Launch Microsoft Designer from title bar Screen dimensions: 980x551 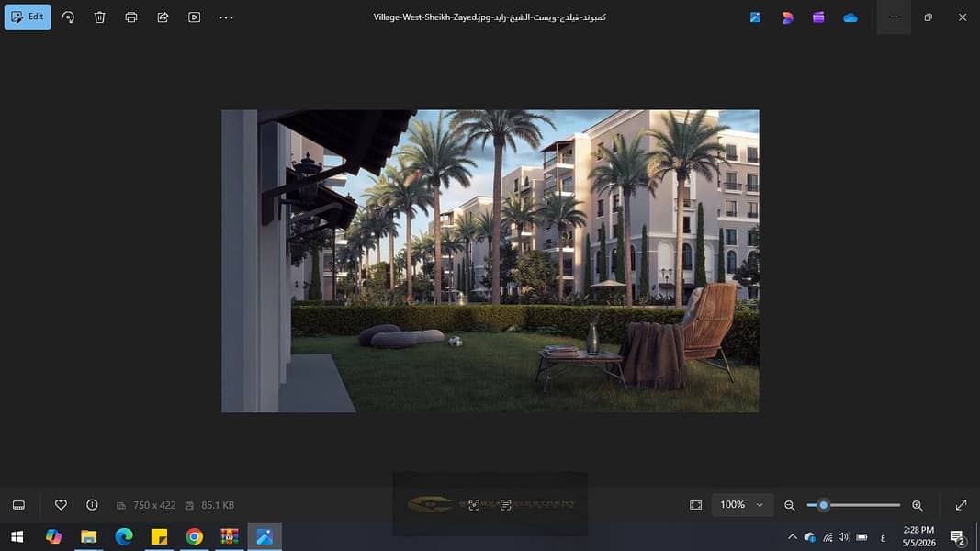click(x=787, y=17)
